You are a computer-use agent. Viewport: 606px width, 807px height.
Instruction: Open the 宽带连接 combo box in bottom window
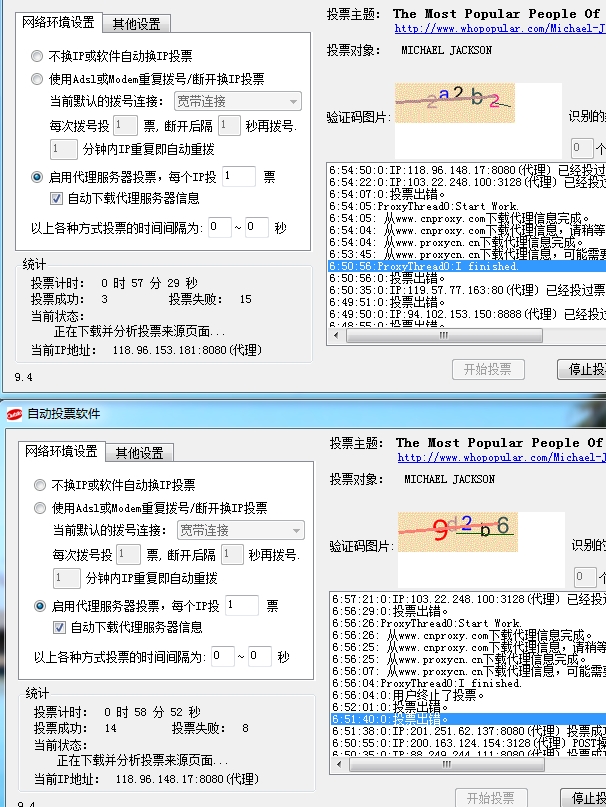pos(240,530)
